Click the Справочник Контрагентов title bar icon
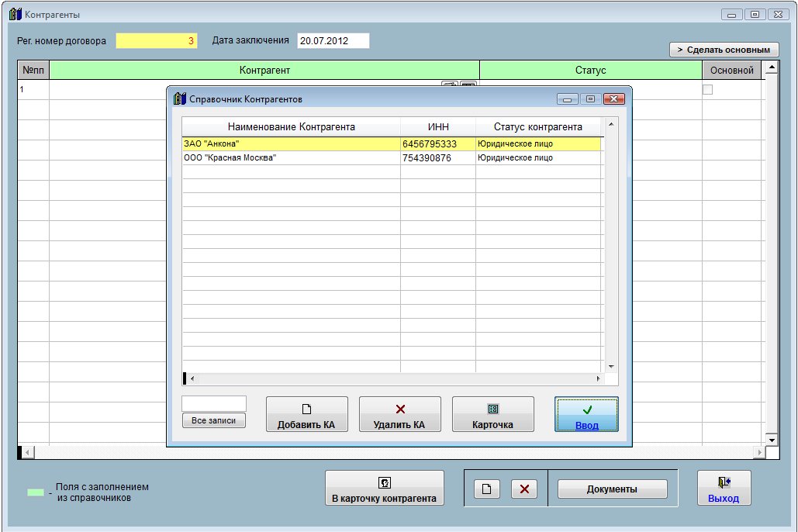The height and width of the screenshot is (532, 798). 180,98
